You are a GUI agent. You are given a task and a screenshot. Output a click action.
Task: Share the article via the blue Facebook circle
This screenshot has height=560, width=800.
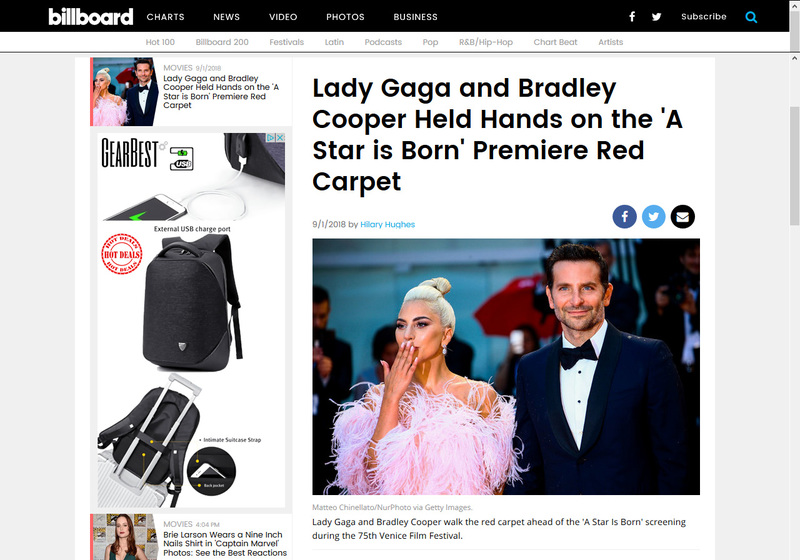point(624,217)
